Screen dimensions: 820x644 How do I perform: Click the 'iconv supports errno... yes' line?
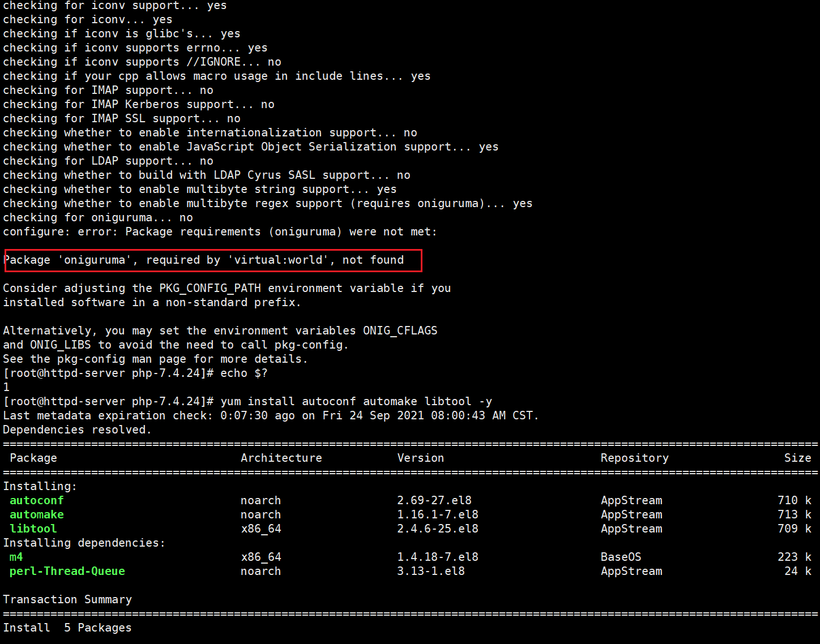(x=135, y=48)
